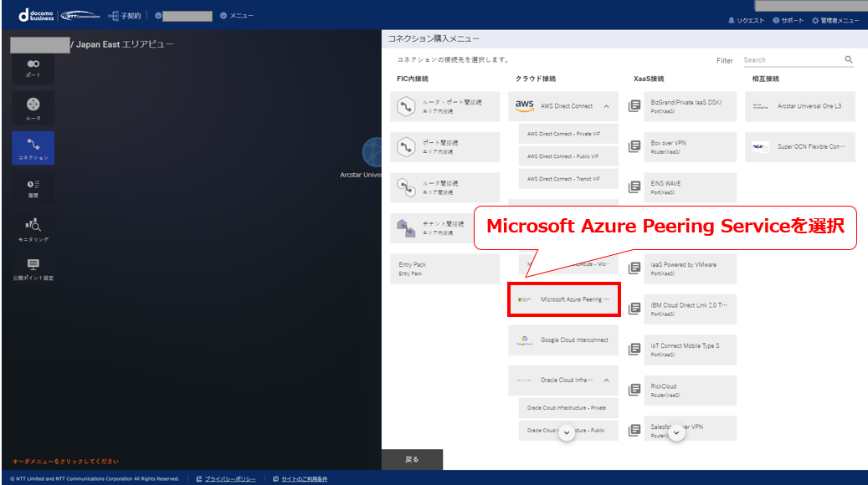
Task: Open the 履歴 history sidebar icon
Action: 33,189
